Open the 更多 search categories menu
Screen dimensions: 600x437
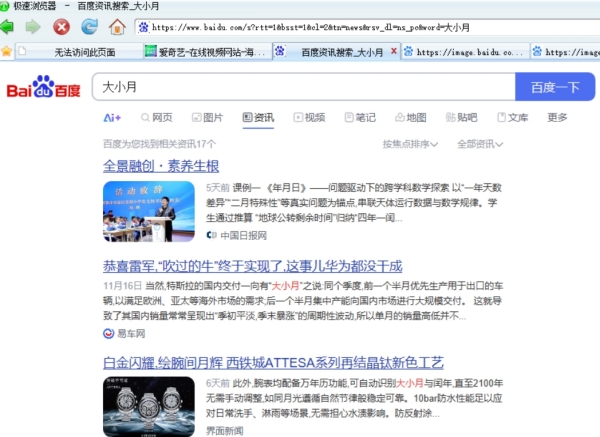[558, 117]
